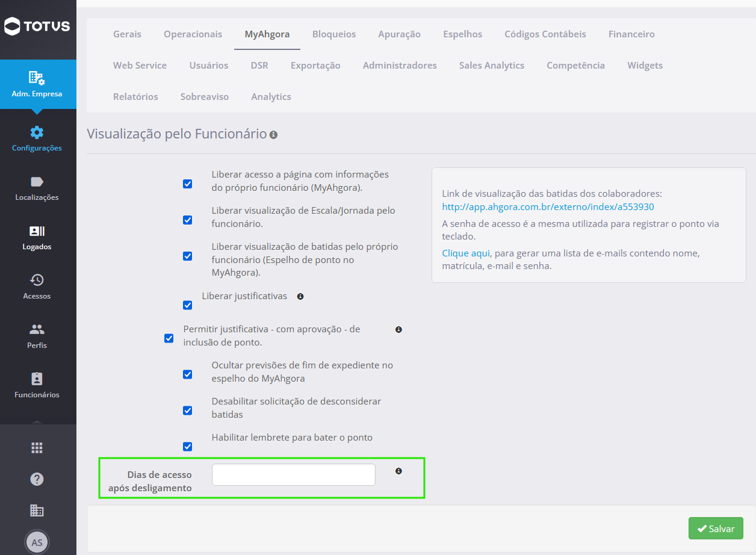Open Logados sidebar icon
Viewport: 756px width, 555px height.
click(37, 231)
